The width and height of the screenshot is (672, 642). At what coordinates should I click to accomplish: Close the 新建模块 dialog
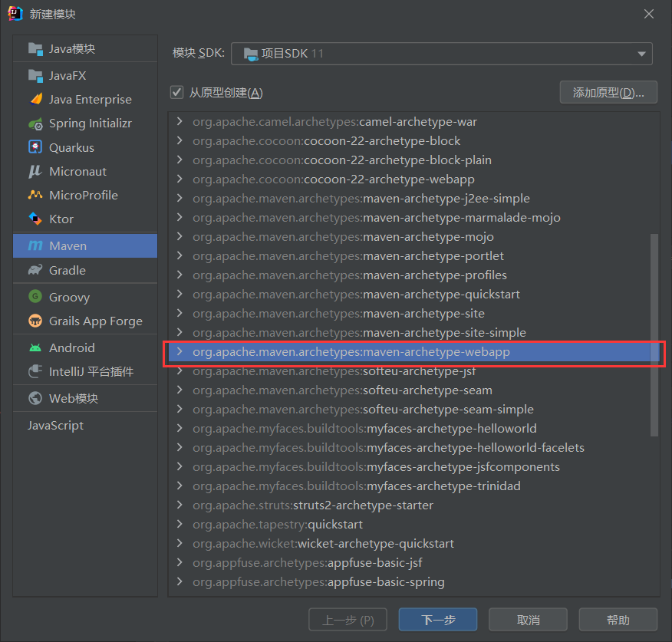click(x=649, y=14)
